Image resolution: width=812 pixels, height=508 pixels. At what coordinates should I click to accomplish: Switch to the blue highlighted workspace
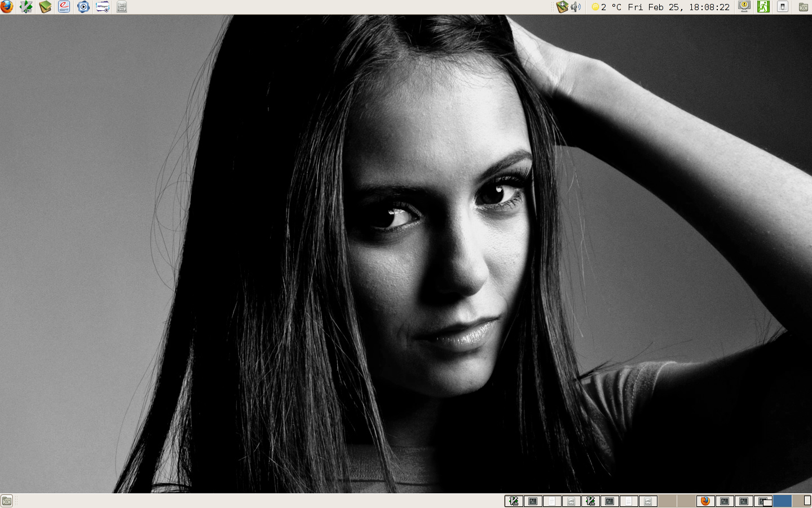[x=782, y=501]
